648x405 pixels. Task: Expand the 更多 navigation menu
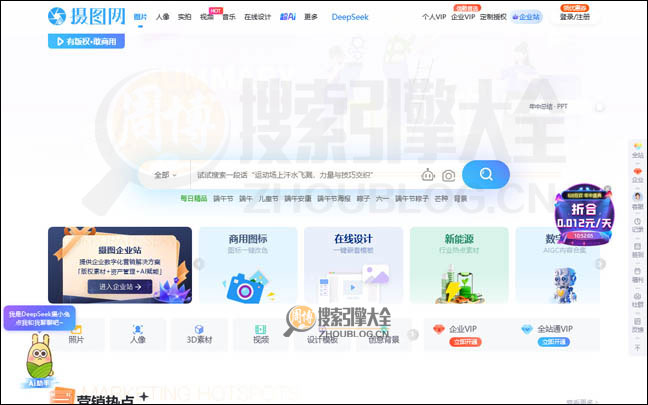point(311,17)
